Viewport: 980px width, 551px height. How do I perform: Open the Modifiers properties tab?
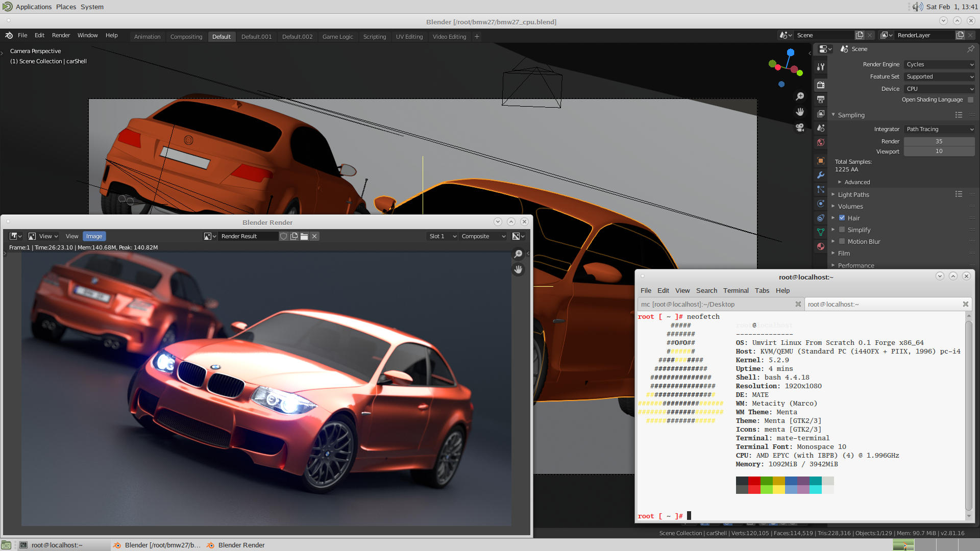[821, 175]
